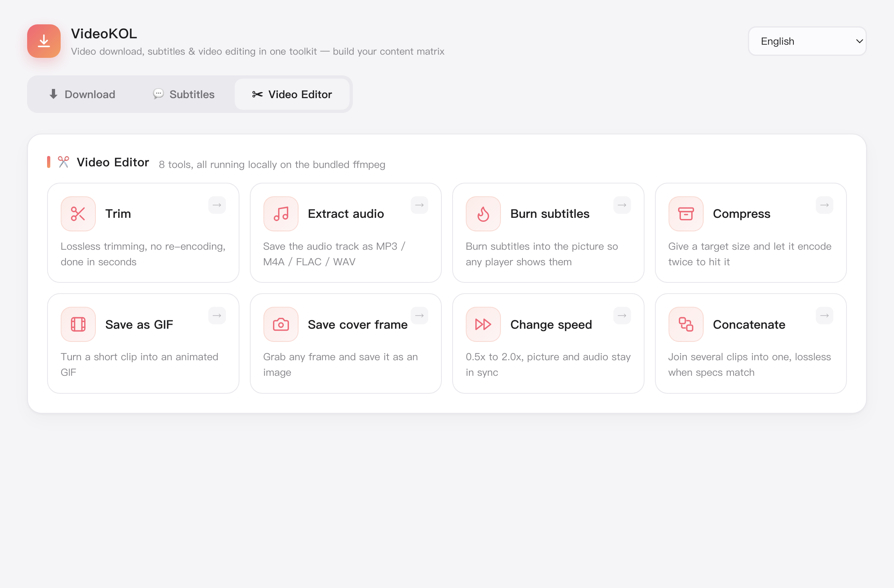This screenshot has height=588, width=894.
Task: Click 'Lossless trimming, no re-encoding' description
Action: pyautogui.click(x=143, y=254)
